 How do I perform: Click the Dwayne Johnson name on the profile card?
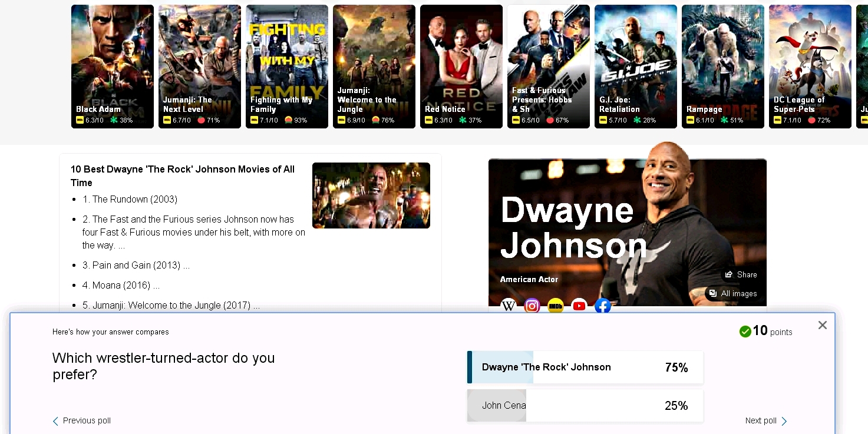point(573,227)
